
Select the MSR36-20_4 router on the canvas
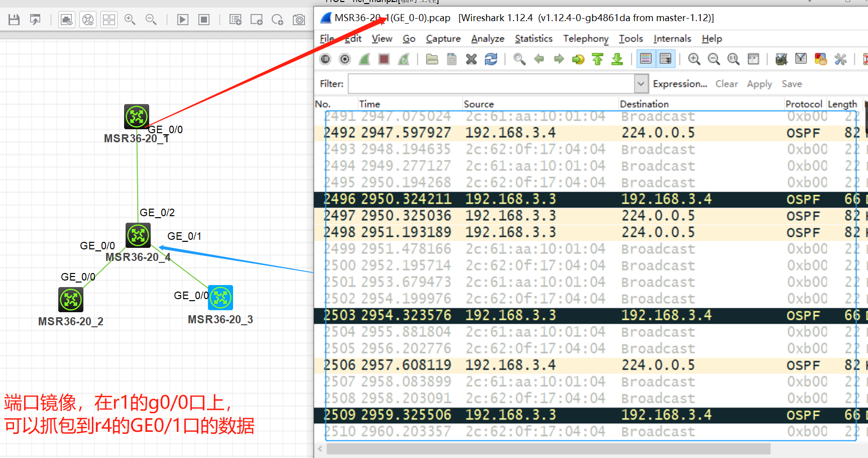(138, 235)
